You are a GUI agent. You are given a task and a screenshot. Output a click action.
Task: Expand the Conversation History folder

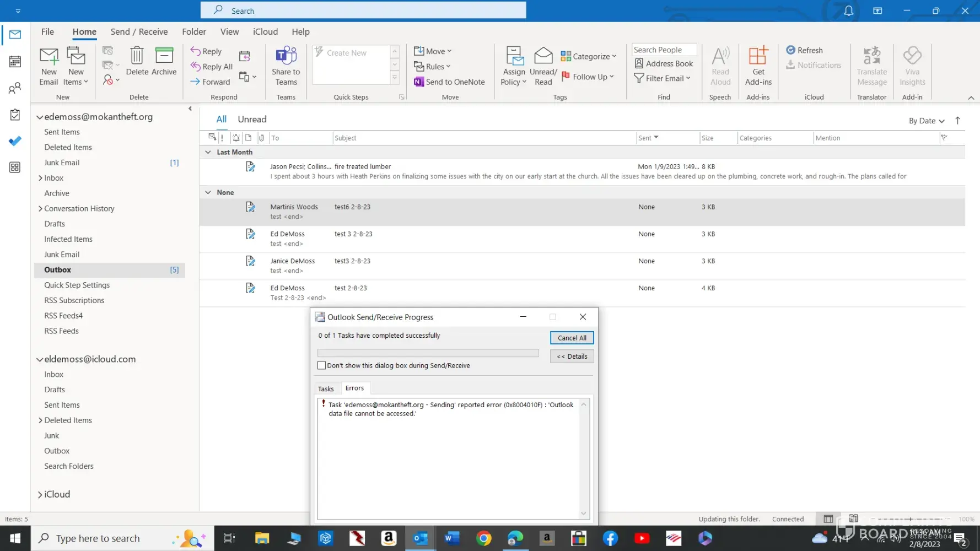pyautogui.click(x=40, y=209)
